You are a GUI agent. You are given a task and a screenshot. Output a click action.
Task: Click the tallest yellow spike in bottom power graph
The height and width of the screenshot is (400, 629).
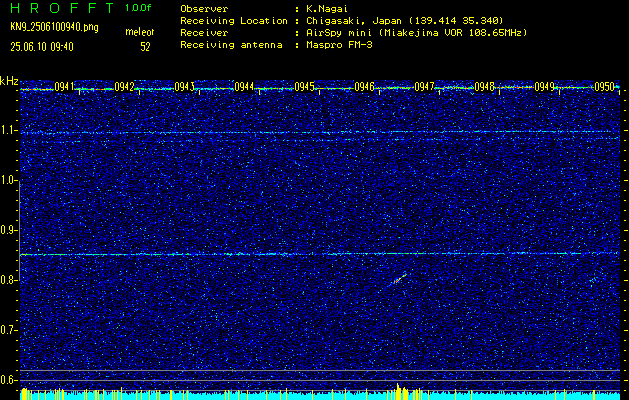click(398, 391)
